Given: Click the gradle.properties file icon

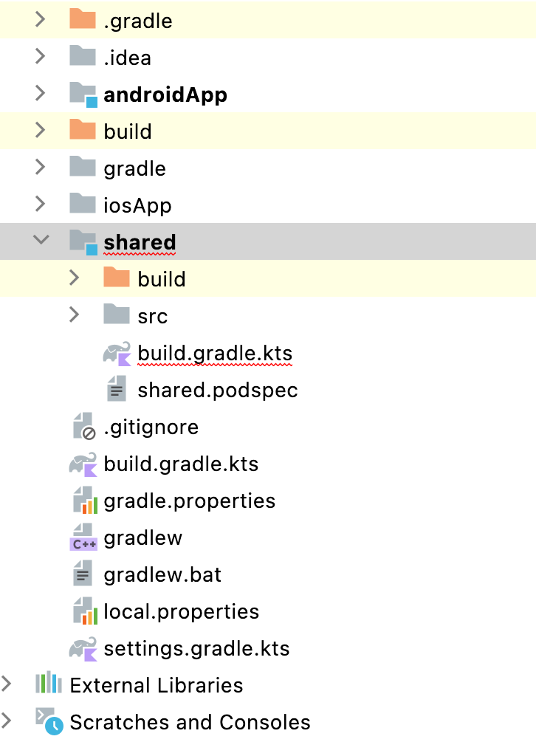Looking at the screenshot, I should [86, 501].
